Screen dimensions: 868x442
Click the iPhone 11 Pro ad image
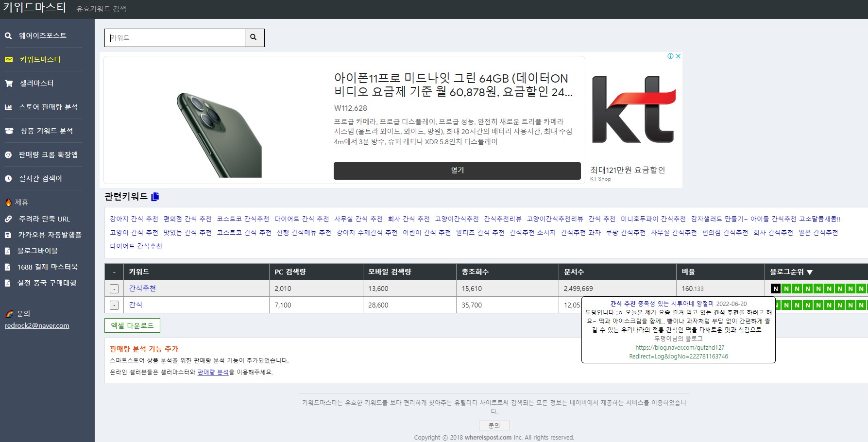pyautogui.click(x=219, y=135)
